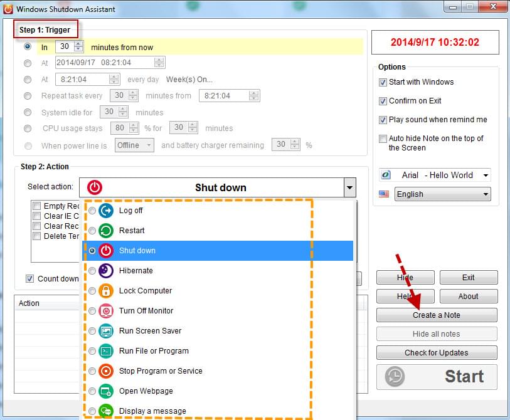Click the Check for Updates button
Screen dimensions: 510x420
pyautogui.click(x=437, y=352)
